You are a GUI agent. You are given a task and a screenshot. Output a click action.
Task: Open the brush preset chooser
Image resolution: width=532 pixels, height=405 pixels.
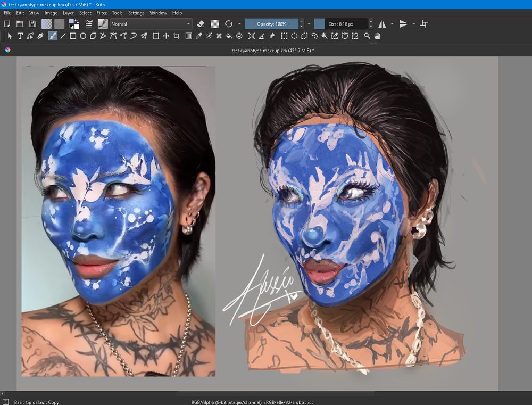[x=103, y=24]
